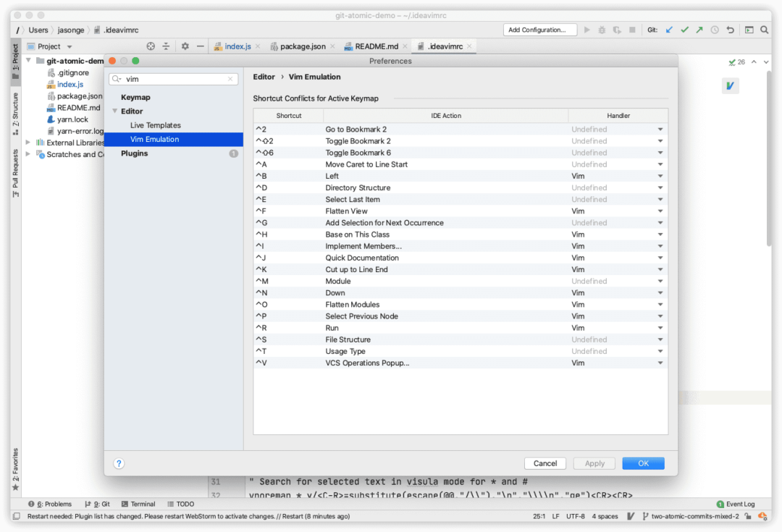The image size is (782, 532).
Task: Click the Search Everywhere magnifier icon
Action: [764, 30]
